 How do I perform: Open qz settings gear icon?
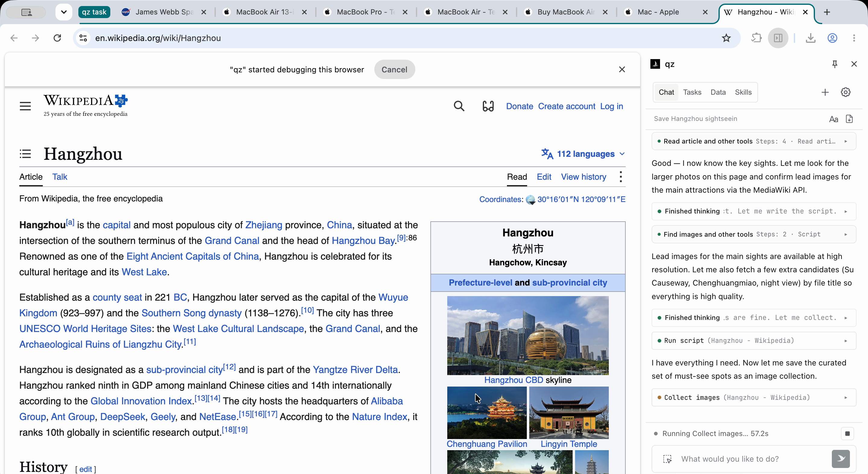845,92
